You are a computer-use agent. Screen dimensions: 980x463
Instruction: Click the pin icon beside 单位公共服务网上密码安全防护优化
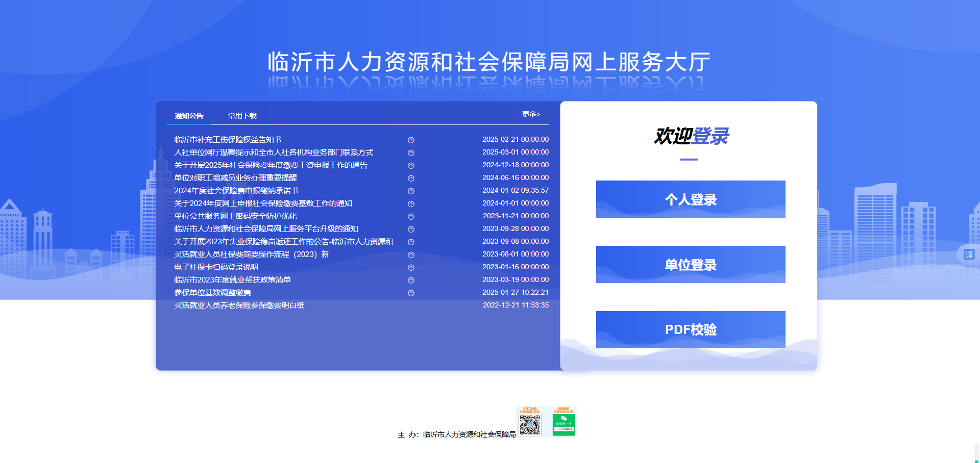pyautogui.click(x=411, y=217)
